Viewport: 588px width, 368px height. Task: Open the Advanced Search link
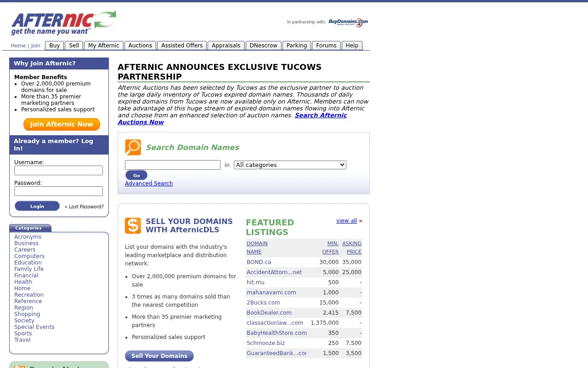[149, 183]
